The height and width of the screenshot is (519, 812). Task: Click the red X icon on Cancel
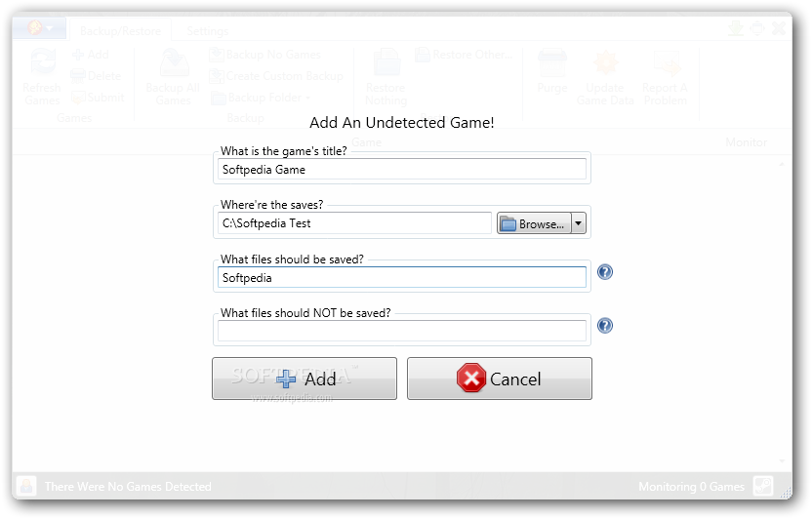click(471, 379)
